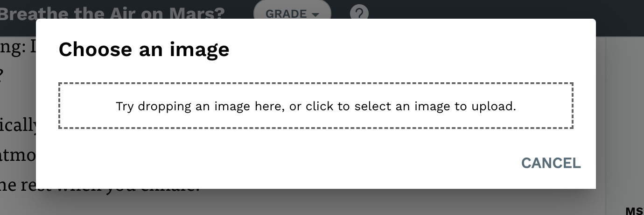Click the caret arrow beside GRADE
Screen dimensions: 644x215
click(x=315, y=14)
